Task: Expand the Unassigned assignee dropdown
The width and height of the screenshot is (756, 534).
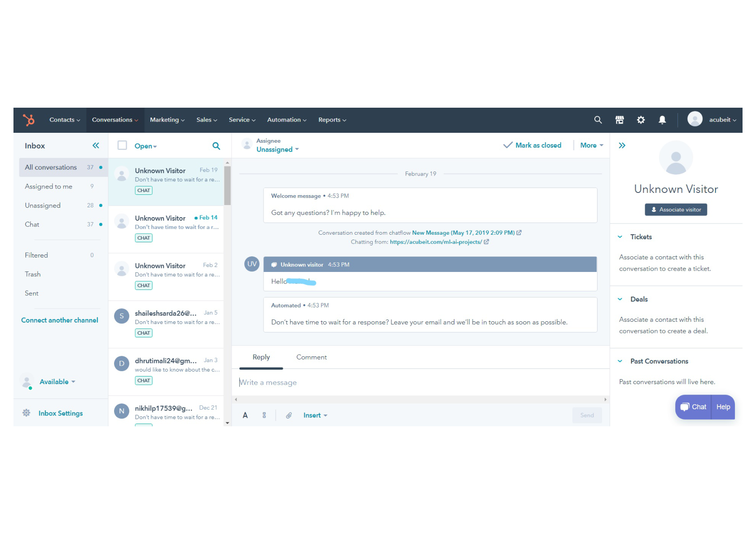Action: point(277,149)
